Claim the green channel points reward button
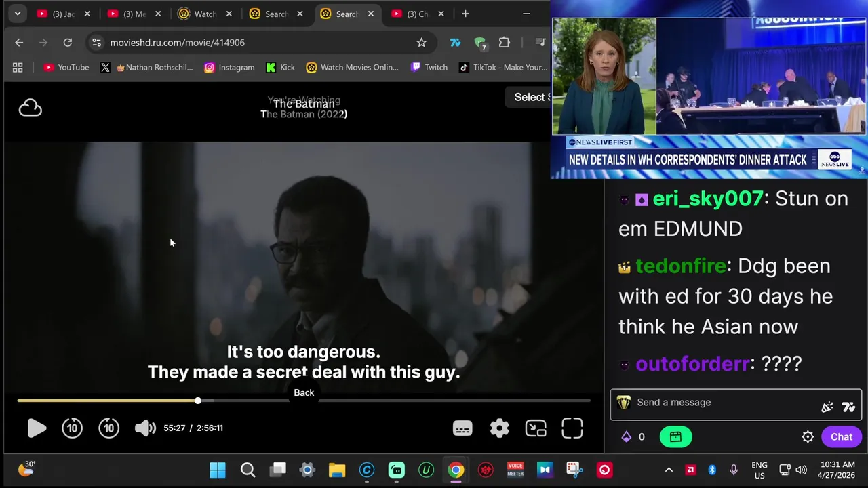868x488 pixels. point(675,437)
